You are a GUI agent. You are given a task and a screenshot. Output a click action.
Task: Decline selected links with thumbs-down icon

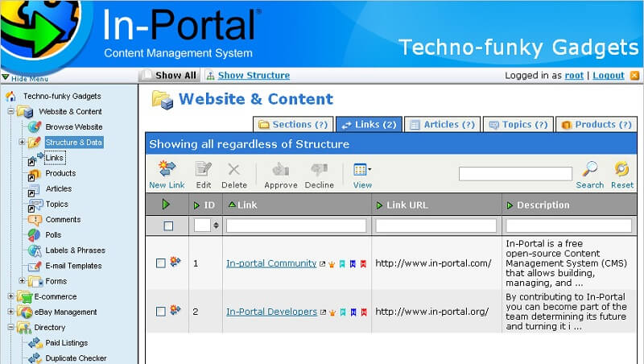point(319,169)
